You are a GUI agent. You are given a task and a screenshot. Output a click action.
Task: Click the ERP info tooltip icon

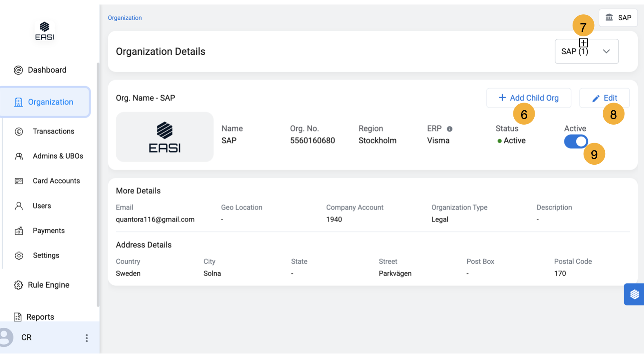[449, 129]
